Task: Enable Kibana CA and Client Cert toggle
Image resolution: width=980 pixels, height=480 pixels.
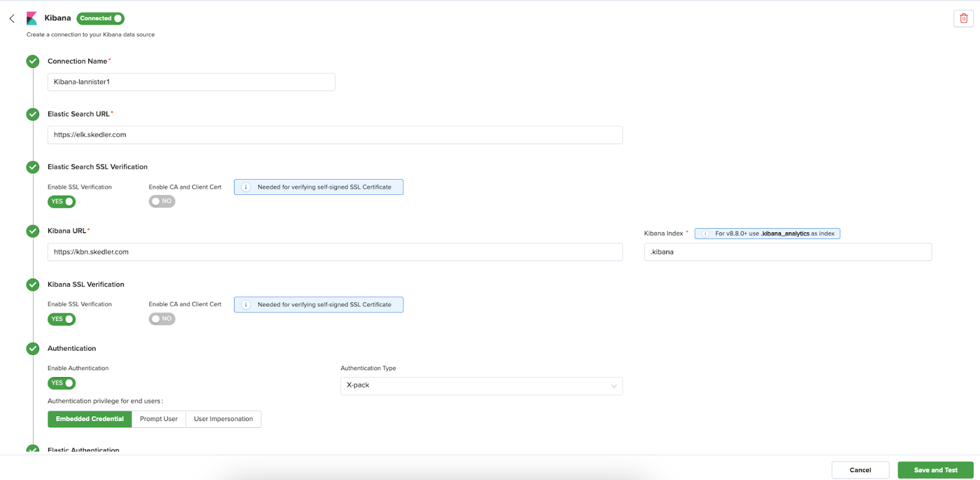Action: point(162,319)
